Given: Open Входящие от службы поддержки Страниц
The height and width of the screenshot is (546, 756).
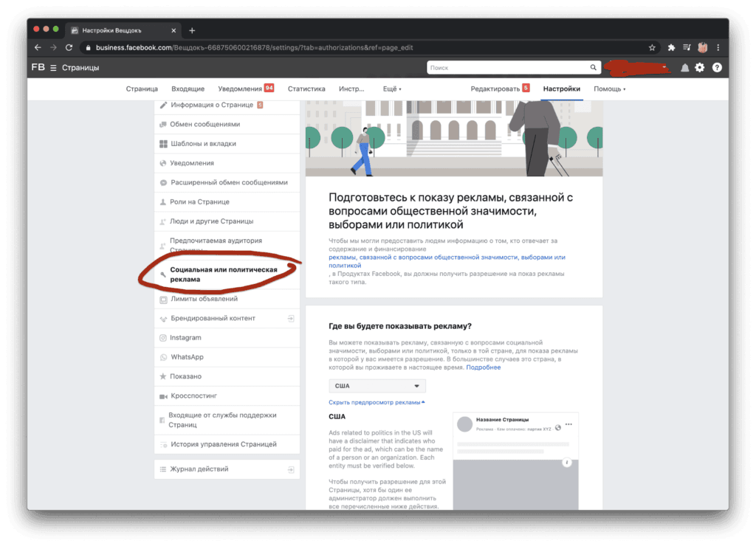Looking at the screenshot, I should coord(227,421).
